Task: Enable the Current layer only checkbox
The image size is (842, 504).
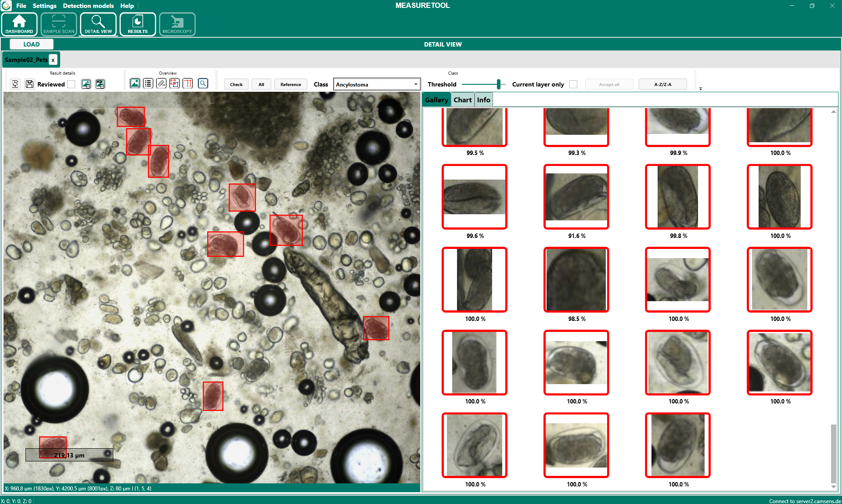Action: point(573,84)
